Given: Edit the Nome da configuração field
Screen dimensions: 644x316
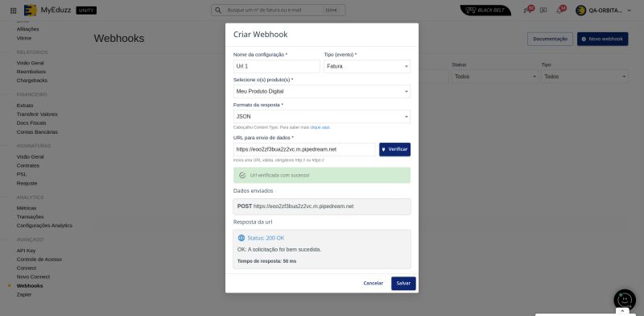Looking at the screenshot, I should 276,66.
